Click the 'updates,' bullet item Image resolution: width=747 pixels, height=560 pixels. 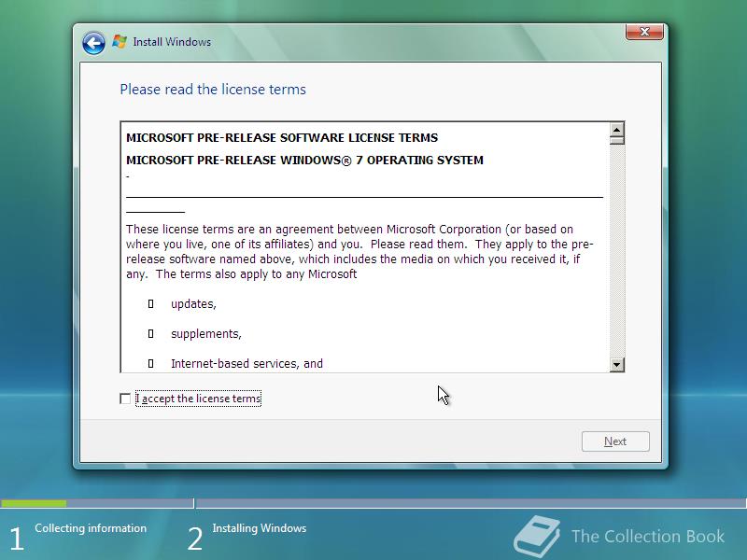point(193,304)
